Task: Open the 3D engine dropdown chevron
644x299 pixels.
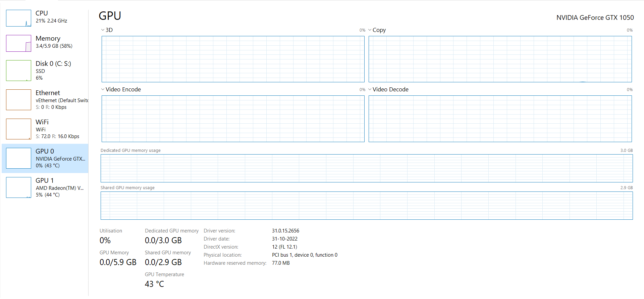Action: click(x=103, y=30)
